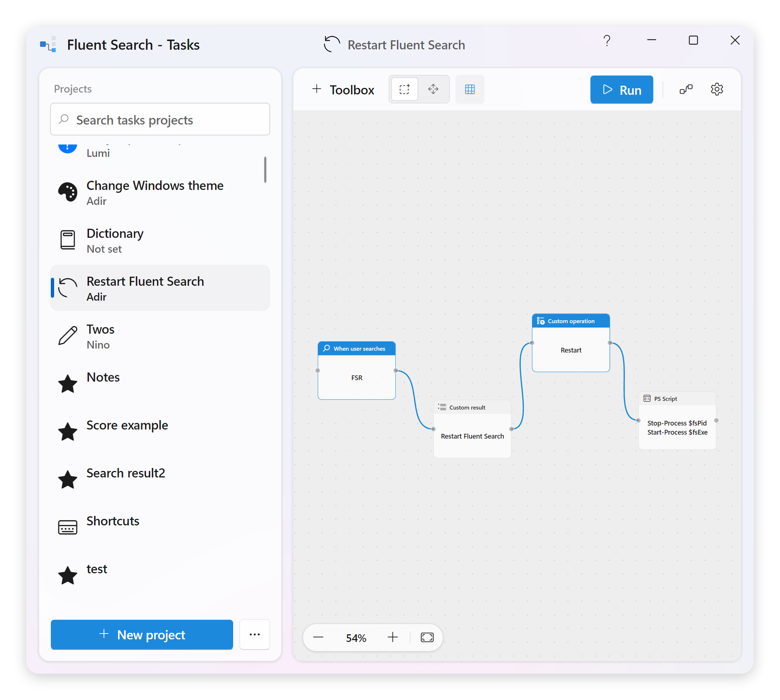This screenshot has width=780, height=700.
Task: Click the restart icon in title bar
Action: click(x=332, y=44)
